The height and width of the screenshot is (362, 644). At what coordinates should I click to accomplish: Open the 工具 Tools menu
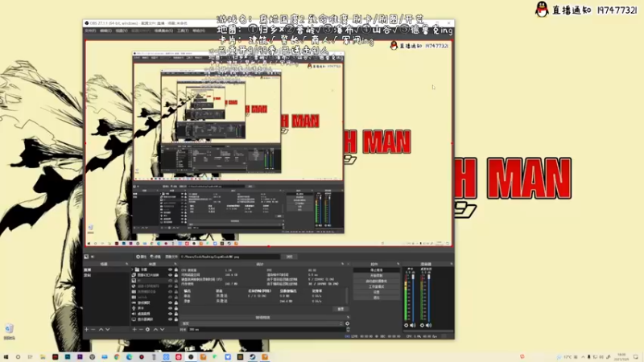click(183, 31)
